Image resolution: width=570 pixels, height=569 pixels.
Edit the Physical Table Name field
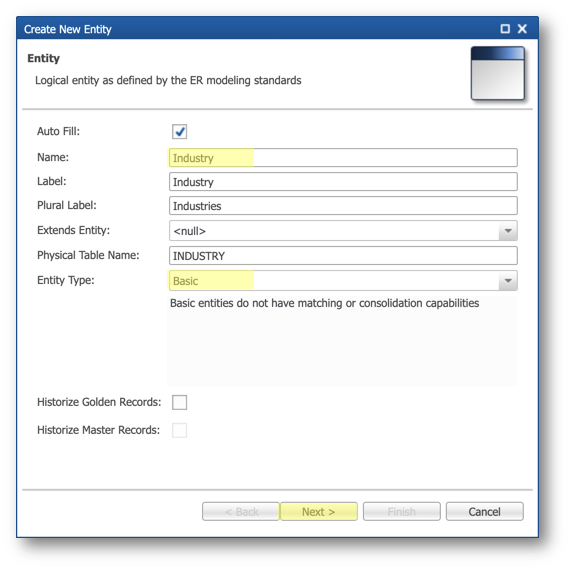coord(343,256)
